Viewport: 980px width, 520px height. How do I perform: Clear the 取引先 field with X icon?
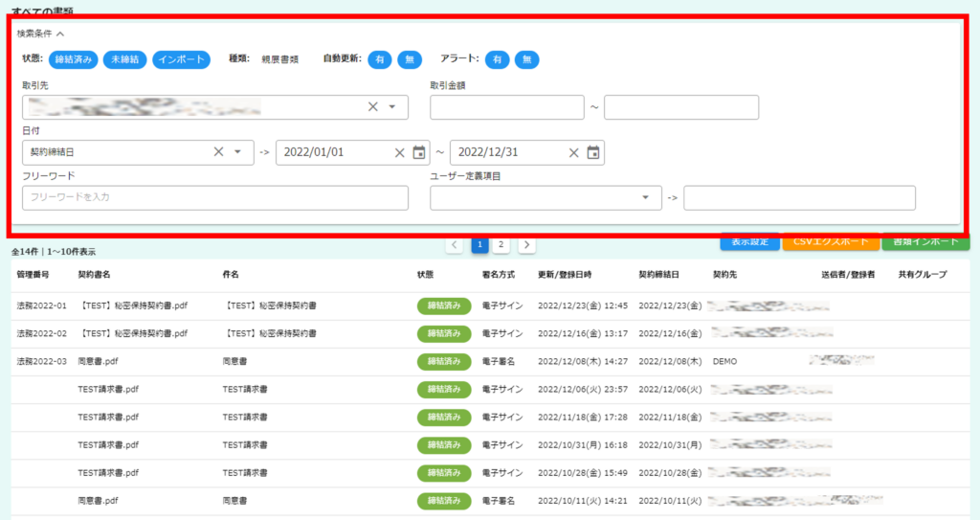point(373,107)
